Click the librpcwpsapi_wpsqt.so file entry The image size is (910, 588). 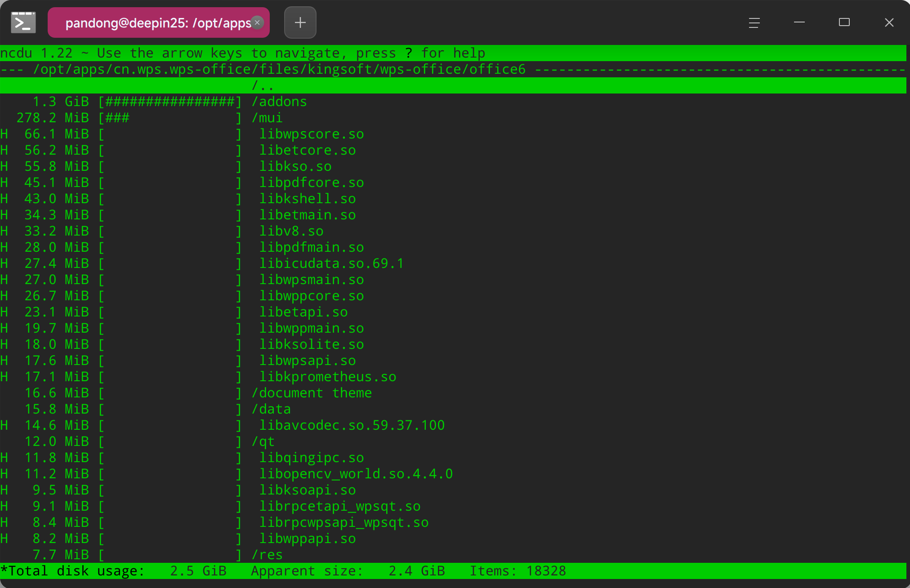(x=344, y=522)
